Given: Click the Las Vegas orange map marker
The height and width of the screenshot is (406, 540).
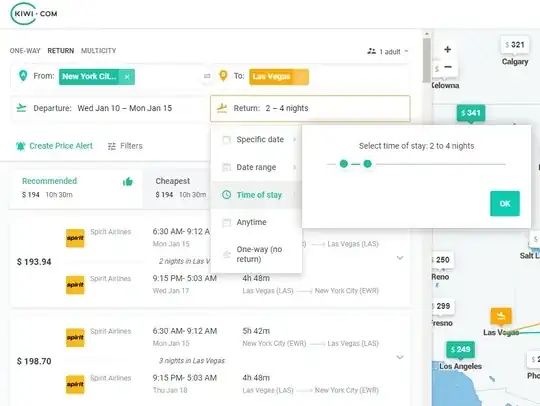Looking at the screenshot, I should (x=501, y=316).
